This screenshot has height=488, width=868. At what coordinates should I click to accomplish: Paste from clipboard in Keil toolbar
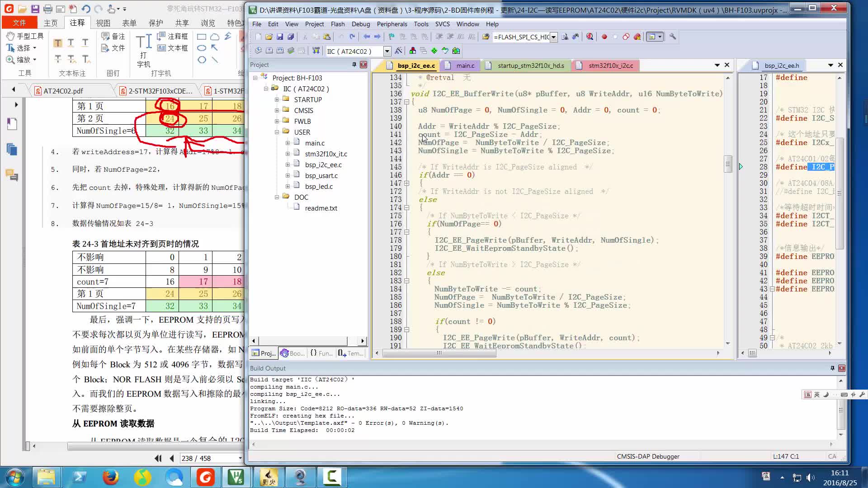[327, 37]
